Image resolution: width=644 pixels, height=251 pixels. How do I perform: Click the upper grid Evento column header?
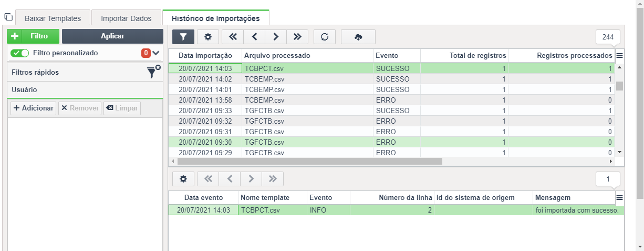397,55
